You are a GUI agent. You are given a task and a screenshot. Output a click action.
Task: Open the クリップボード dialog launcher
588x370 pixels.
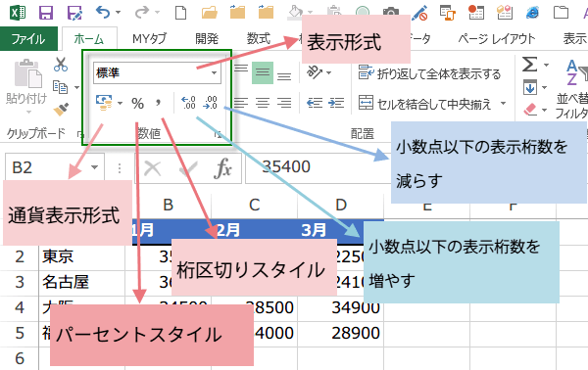click(79, 134)
